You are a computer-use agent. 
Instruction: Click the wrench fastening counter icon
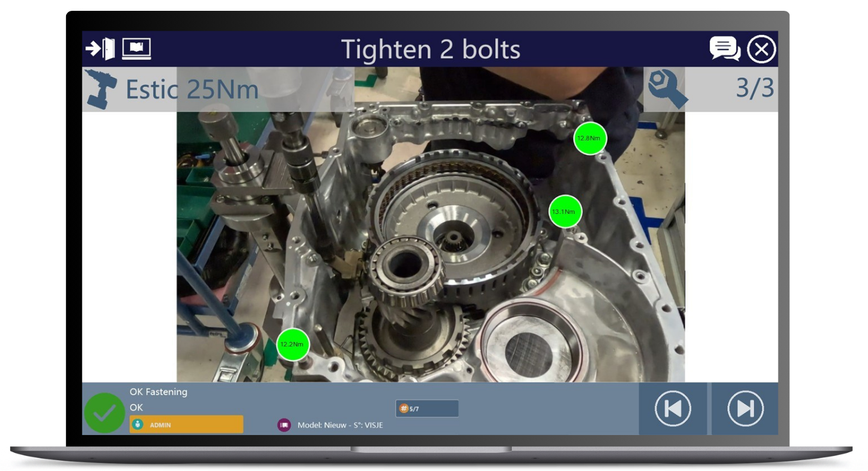667,89
